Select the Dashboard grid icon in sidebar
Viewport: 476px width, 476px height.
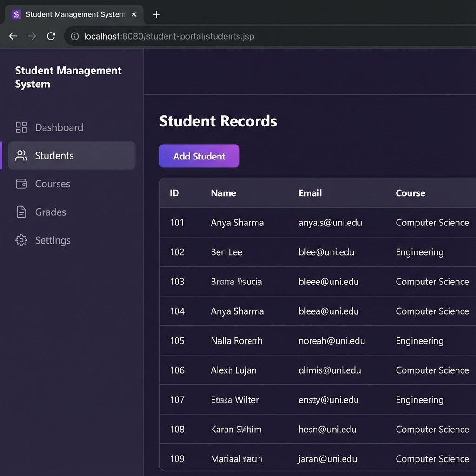(21, 127)
